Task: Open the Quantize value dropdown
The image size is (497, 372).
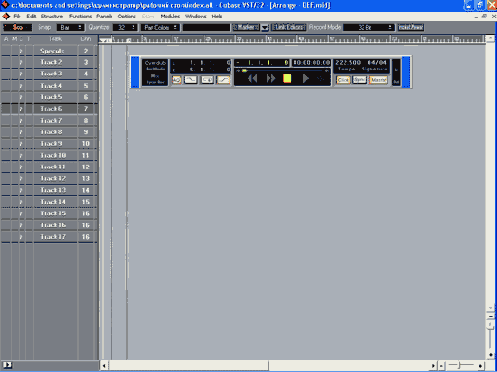Action: [125, 27]
